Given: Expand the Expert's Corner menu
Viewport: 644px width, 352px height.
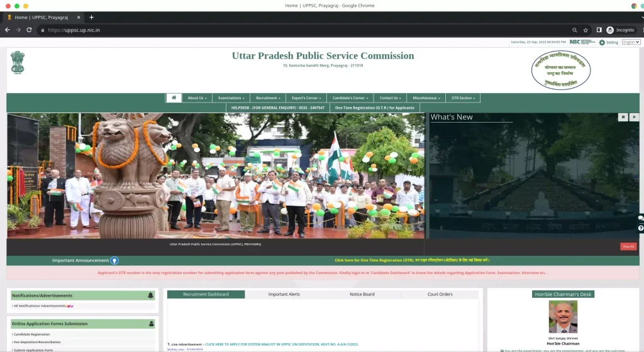Looking at the screenshot, I should click(x=306, y=98).
